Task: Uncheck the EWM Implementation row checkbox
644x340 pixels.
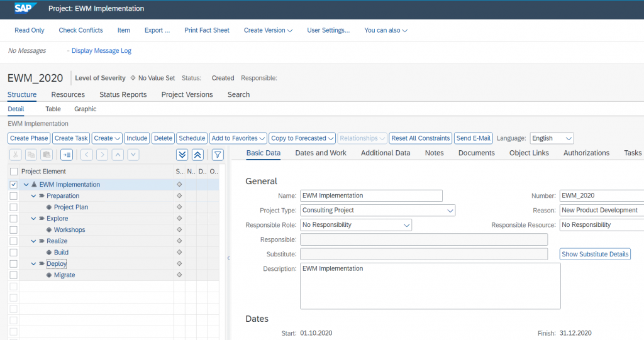Action: tap(14, 185)
